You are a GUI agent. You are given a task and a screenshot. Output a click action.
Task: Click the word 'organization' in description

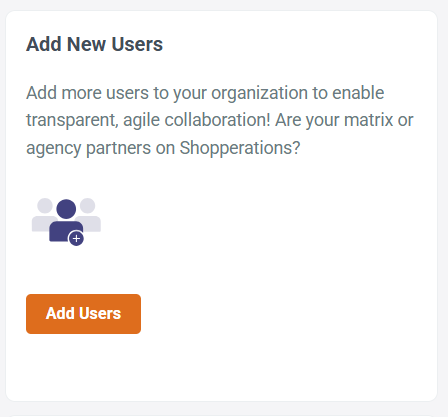coord(259,93)
